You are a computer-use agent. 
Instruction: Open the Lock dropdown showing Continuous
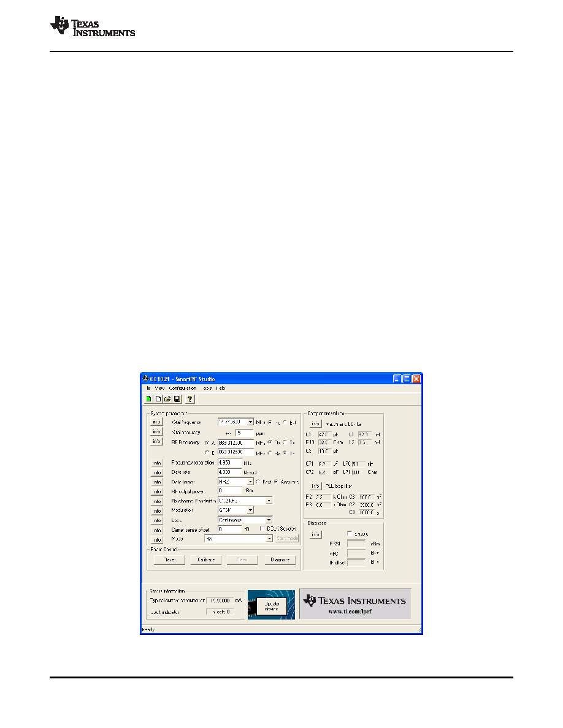[x=269, y=520]
